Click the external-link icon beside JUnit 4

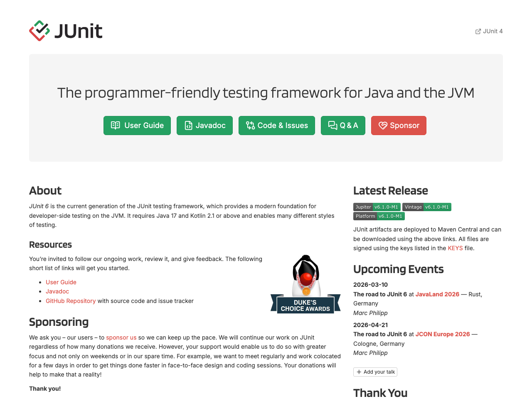click(x=477, y=31)
